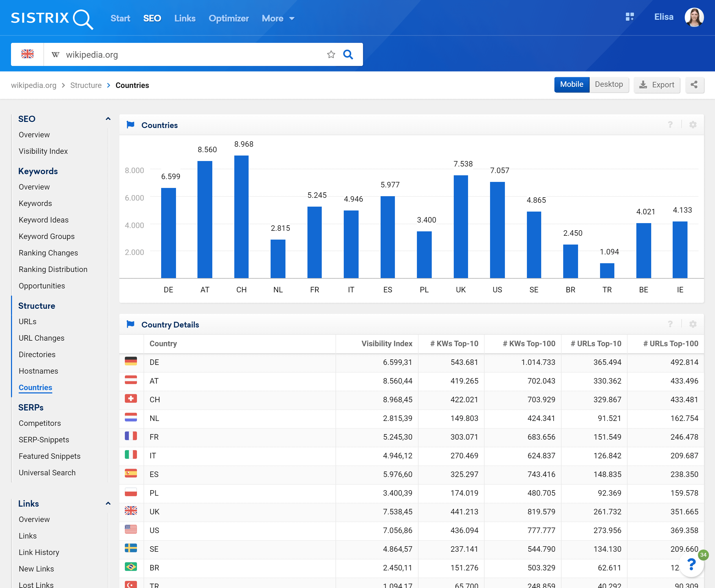The height and width of the screenshot is (588, 715).
Task: Click DE visibility value 6.599,31
Action: 397,362
